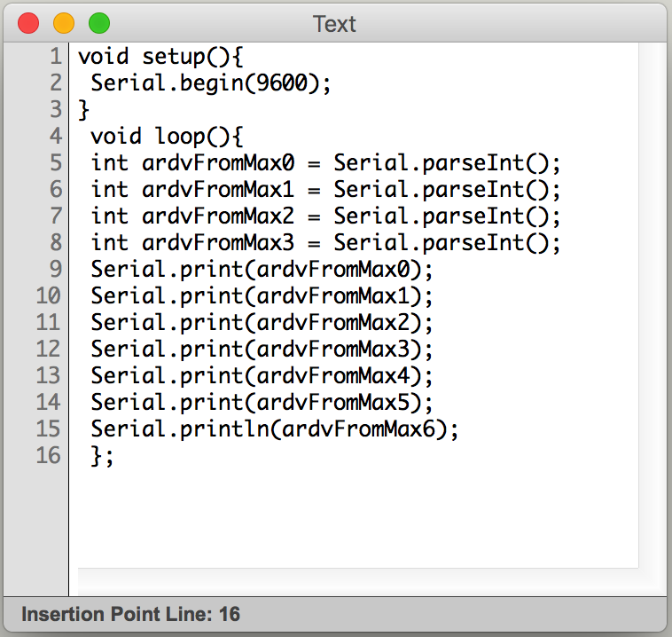Viewport: 672px width, 637px height.
Task: Click line number 5 in gutter
Action: (56, 163)
